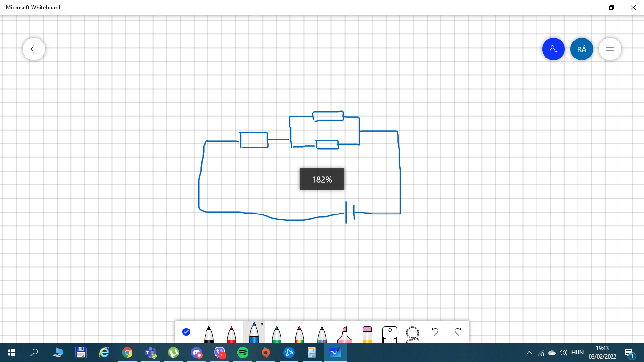Open the hamburger settings menu

[x=610, y=49]
